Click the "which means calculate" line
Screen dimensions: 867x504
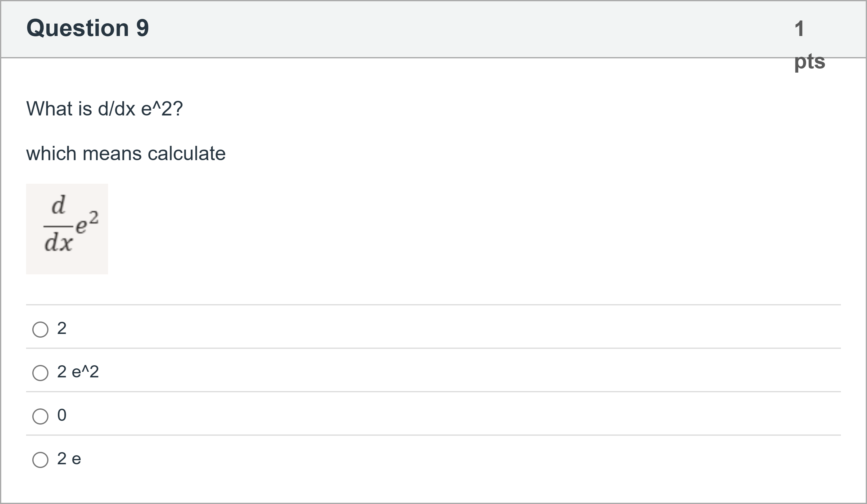(125, 153)
